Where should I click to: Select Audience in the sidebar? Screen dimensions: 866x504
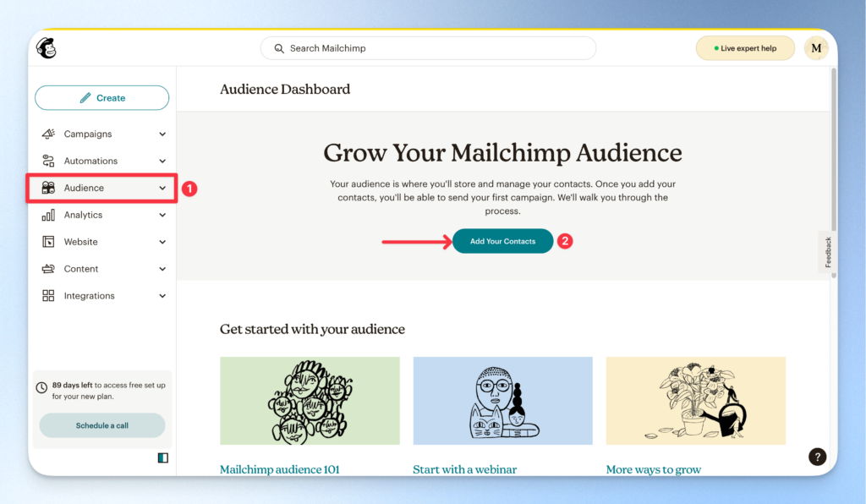(102, 188)
